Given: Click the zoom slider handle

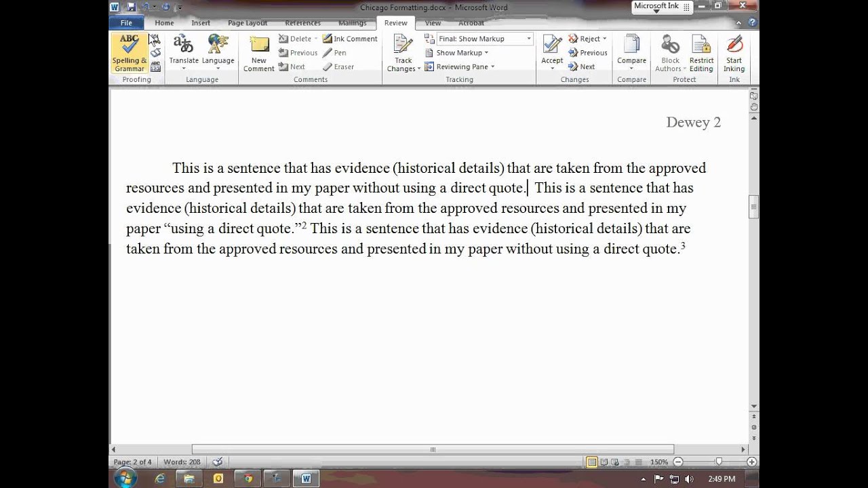Looking at the screenshot, I should point(719,462).
